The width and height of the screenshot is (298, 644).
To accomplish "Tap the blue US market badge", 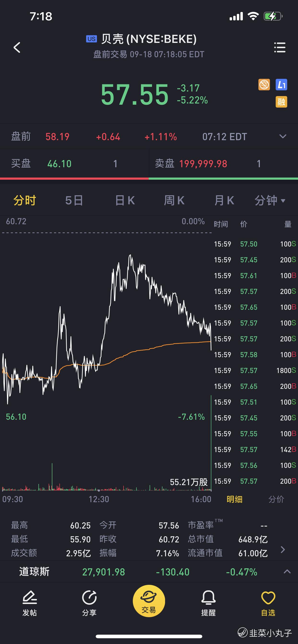I will coord(91,39).
